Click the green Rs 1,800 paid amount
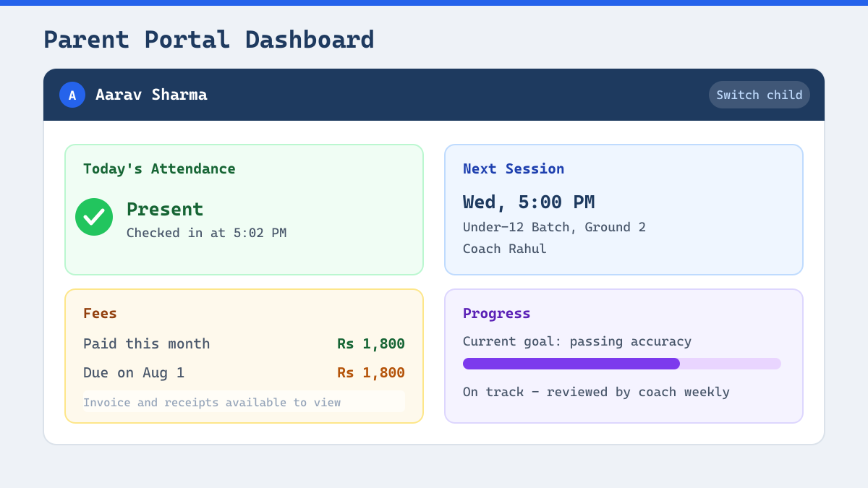The height and width of the screenshot is (488, 868). click(x=371, y=343)
